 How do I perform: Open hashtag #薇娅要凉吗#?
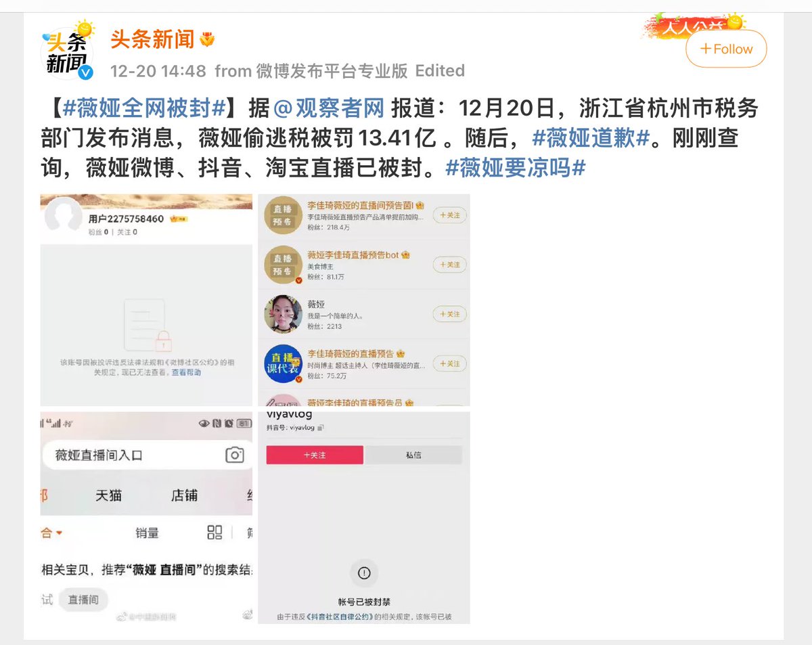point(515,168)
